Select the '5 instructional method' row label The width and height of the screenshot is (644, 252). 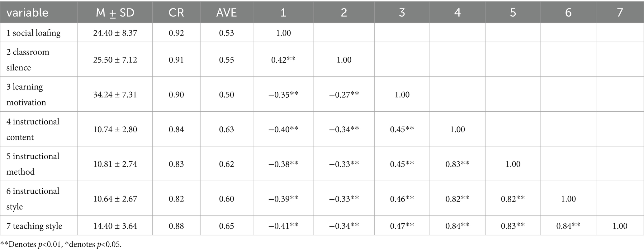(x=33, y=164)
